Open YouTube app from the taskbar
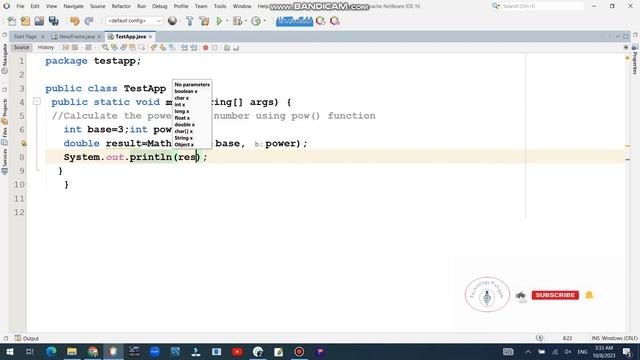640x360 pixels. [x=237, y=351]
